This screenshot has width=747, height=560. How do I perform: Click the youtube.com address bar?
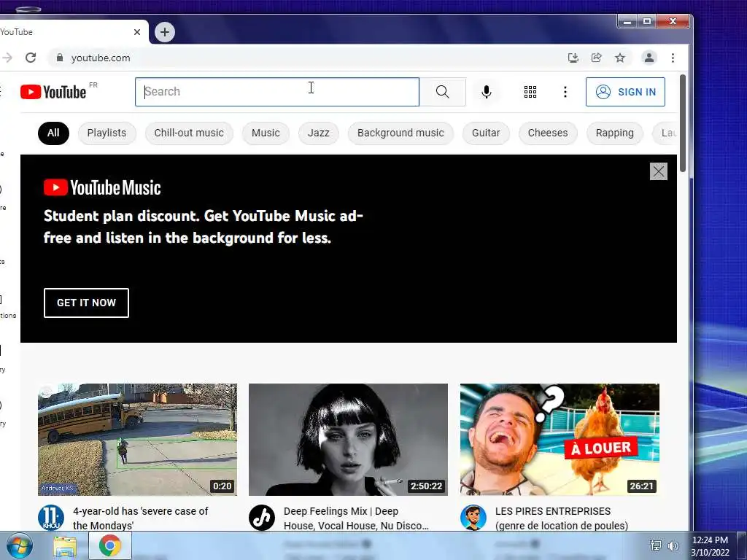(x=305, y=58)
